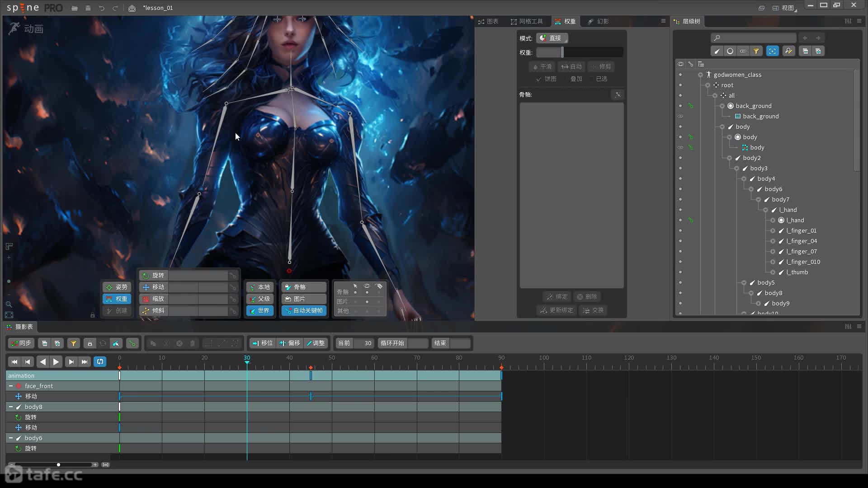This screenshot has height=488, width=868.
Task: Expand all nodes in hierarchy tree
Action: coord(818,51)
